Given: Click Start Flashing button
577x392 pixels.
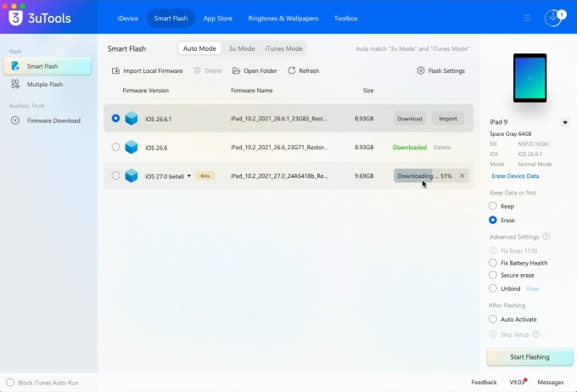Looking at the screenshot, I should 529,356.
